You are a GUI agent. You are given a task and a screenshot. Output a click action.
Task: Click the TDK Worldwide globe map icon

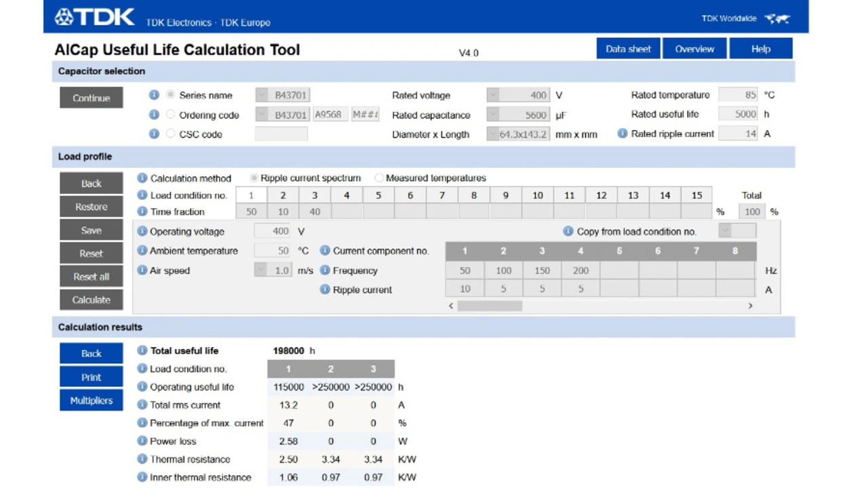777,19
